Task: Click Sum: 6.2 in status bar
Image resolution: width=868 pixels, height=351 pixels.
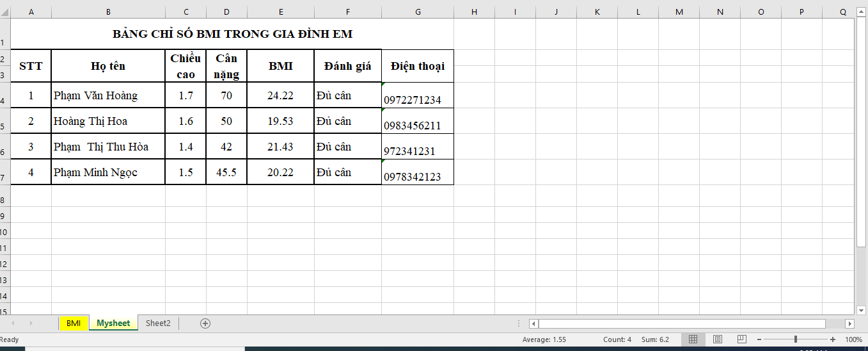Action: pos(656,339)
